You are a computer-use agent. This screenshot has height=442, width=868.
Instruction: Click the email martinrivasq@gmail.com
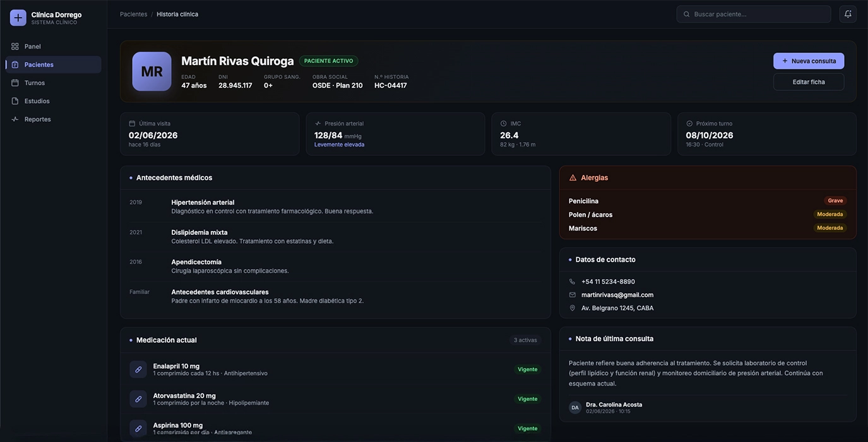(x=617, y=295)
